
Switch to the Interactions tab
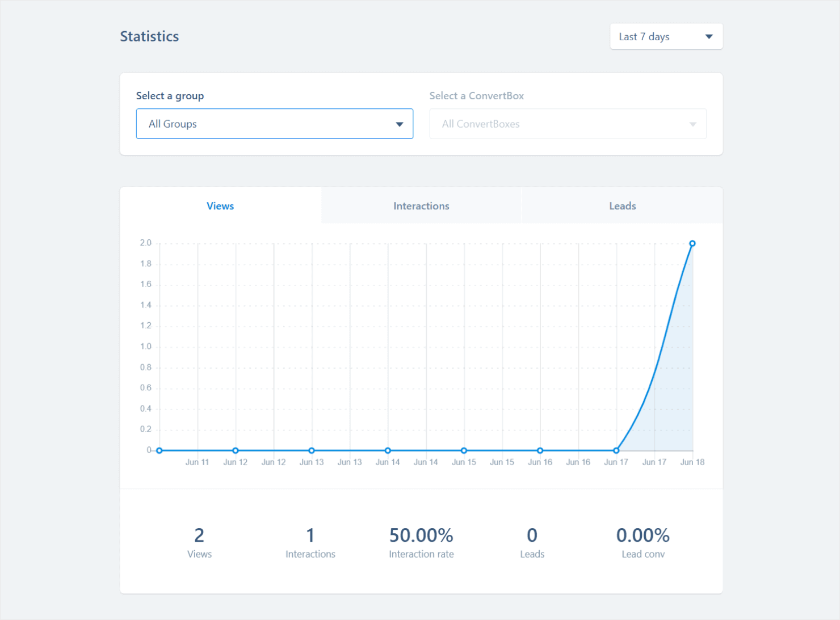coord(421,205)
